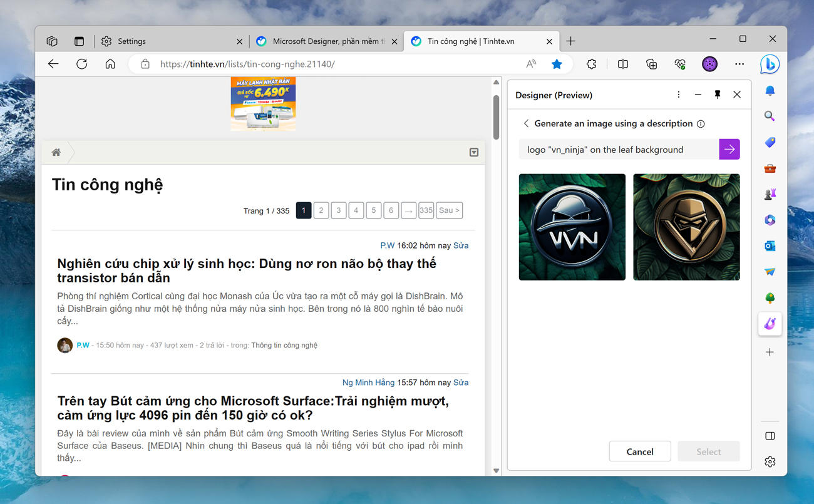This screenshot has width=814, height=504.
Task: Open the Tinhte home breadcrumb icon
Action: pyautogui.click(x=56, y=152)
